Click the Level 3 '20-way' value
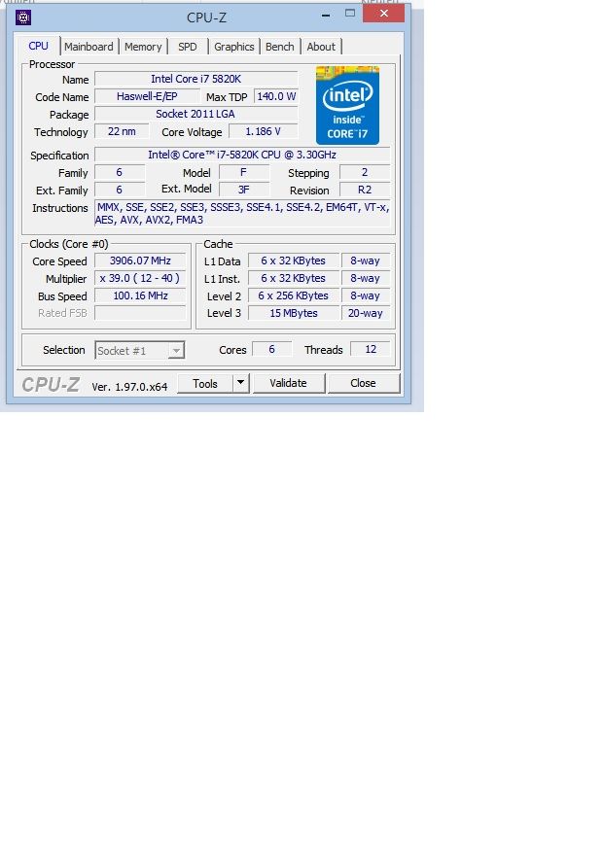604x868 pixels. click(365, 313)
